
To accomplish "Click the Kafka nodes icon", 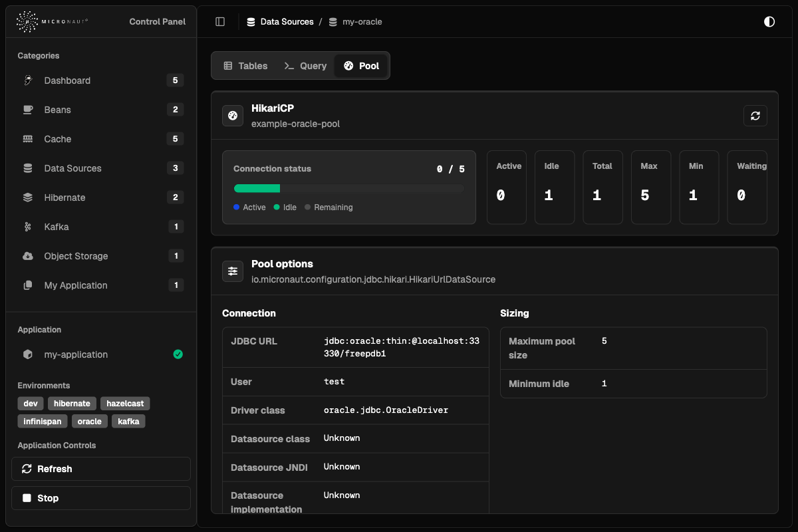I will 28,227.
